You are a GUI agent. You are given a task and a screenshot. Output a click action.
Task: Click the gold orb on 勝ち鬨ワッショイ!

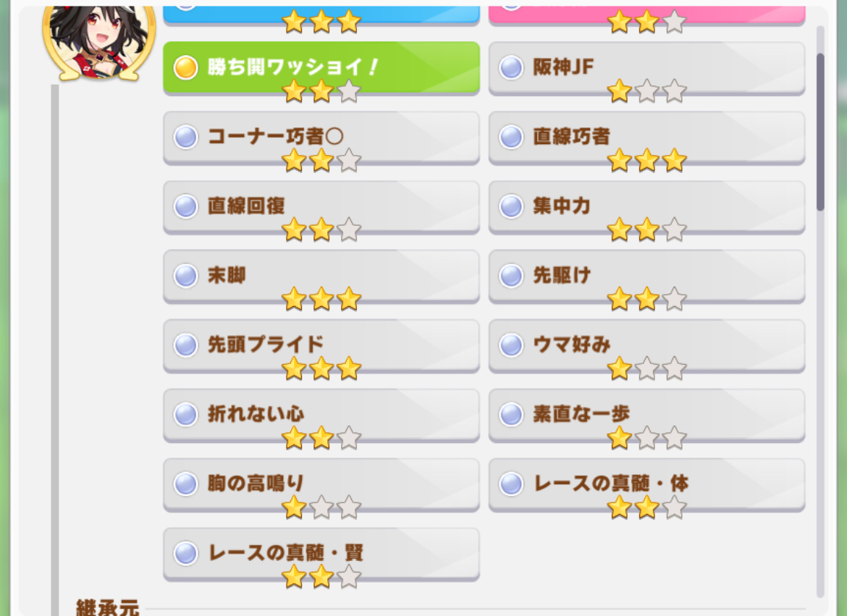click(x=185, y=67)
